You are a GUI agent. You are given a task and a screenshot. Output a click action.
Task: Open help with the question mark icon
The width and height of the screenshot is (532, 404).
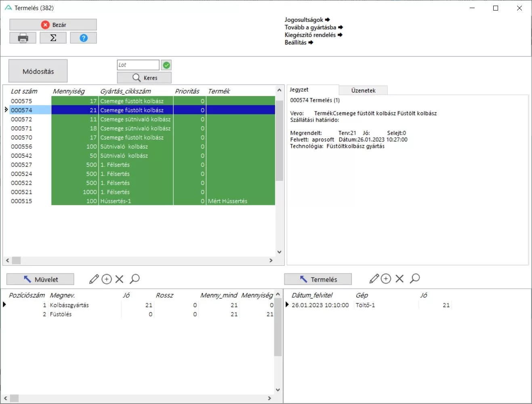click(x=83, y=38)
